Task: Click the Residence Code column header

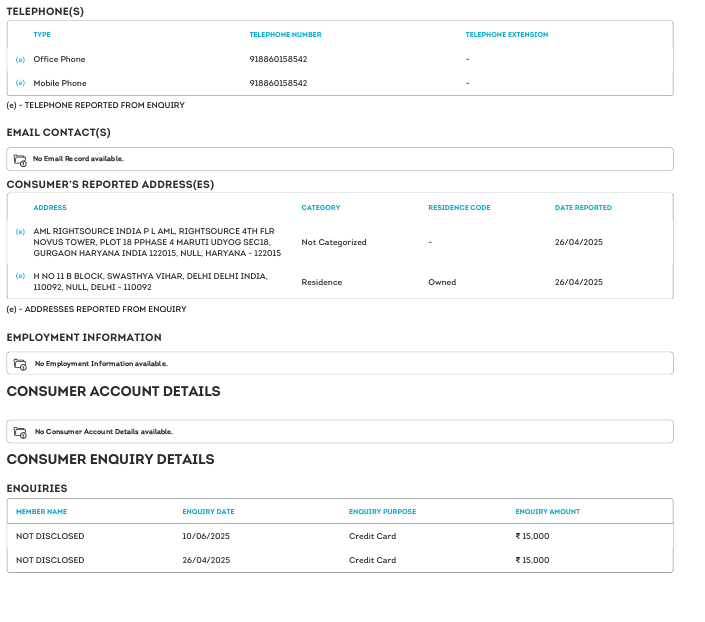Action: 459,208
